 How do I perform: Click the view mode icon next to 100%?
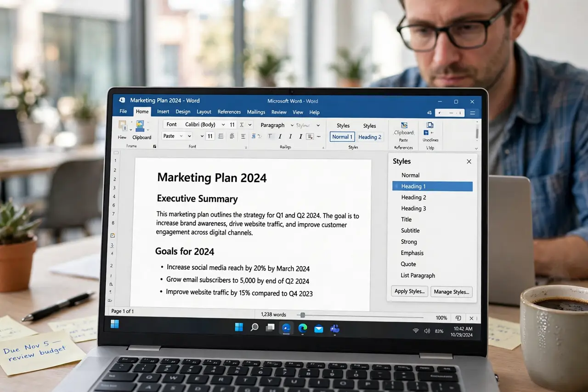coord(458,318)
